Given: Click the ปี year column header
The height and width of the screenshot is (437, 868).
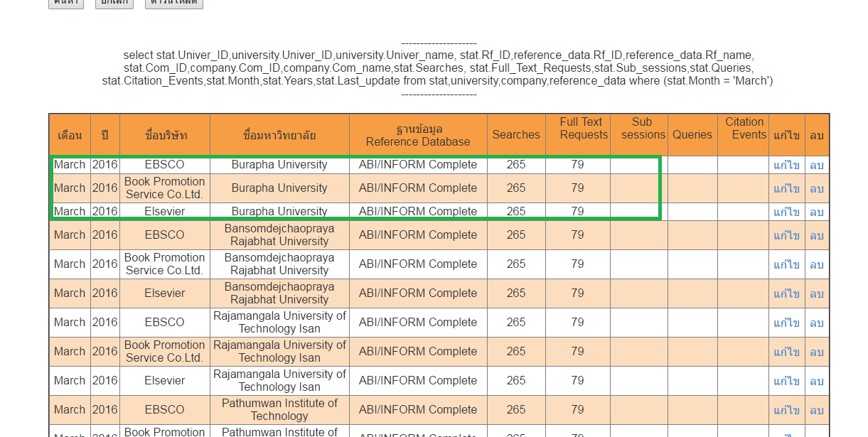Looking at the screenshot, I should tap(105, 135).
